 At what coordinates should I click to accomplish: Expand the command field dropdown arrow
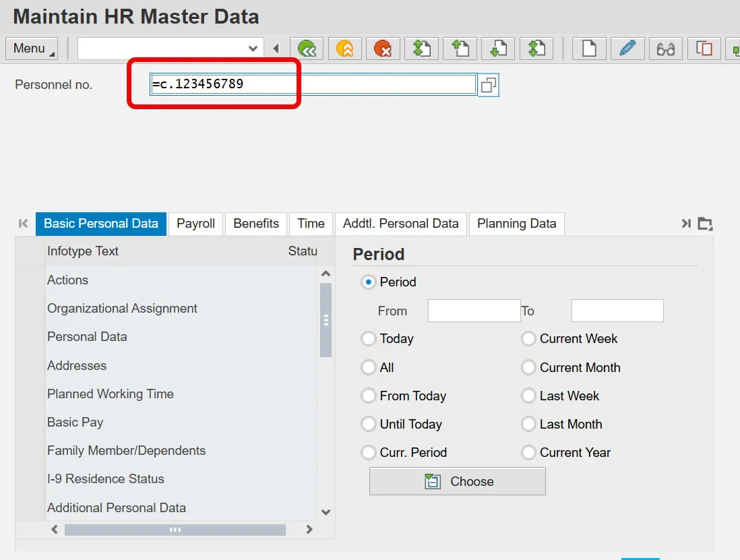pyautogui.click(x=253, y=49)
